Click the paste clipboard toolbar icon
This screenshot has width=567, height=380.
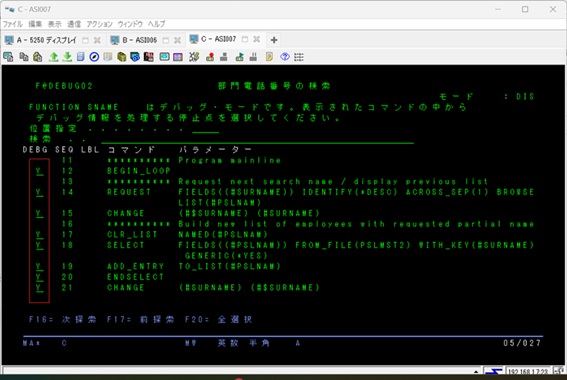click(x=38, y=57)
